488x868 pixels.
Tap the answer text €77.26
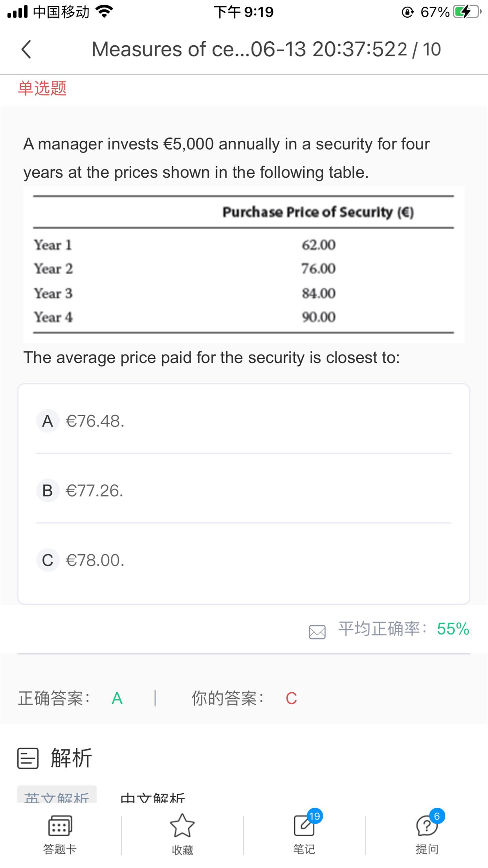(94, 491)
